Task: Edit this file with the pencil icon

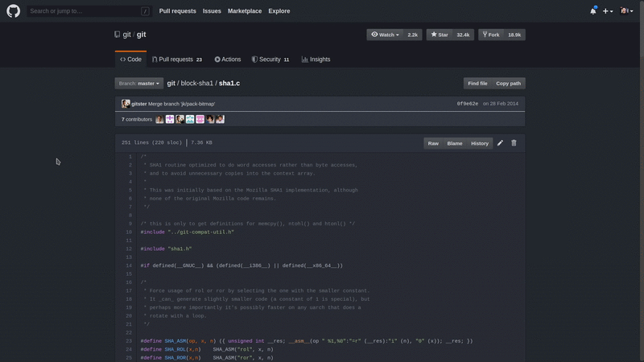Action: 500,143
